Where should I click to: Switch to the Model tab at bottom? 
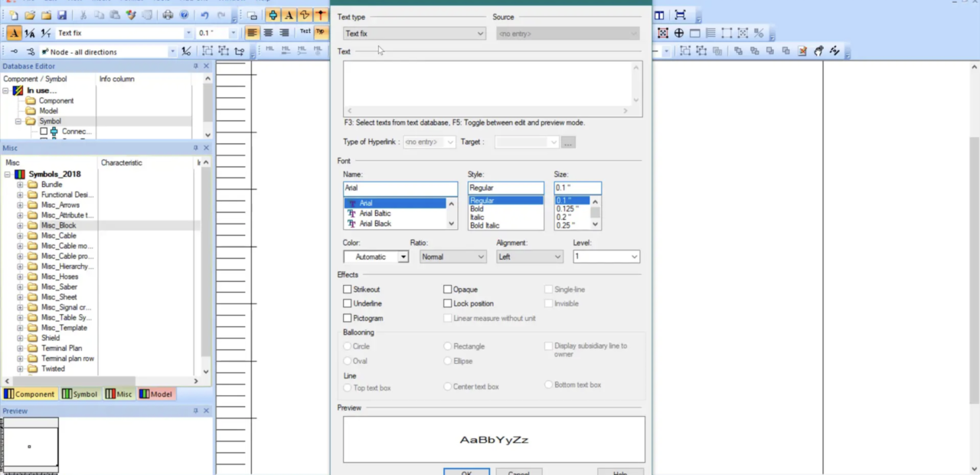(156, 394)
